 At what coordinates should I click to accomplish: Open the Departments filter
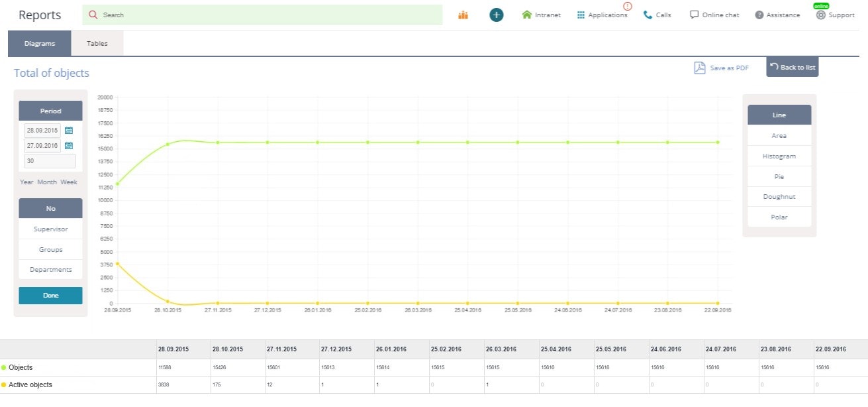50,269
